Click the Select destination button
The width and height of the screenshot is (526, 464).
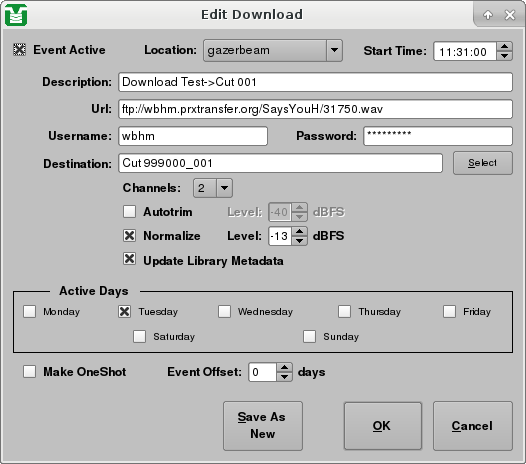point(483,163)
